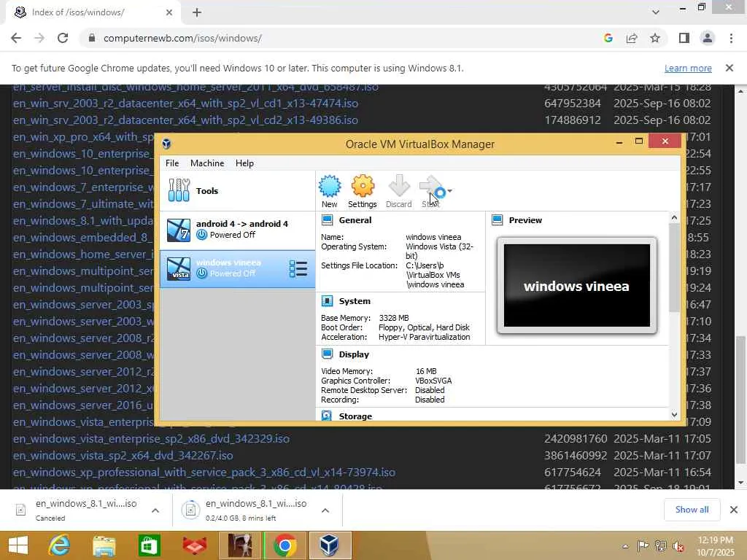The height and width of the screenshot is (560, 747).
Task: Open Windows Store from taskbar
Action: (149, 545)
